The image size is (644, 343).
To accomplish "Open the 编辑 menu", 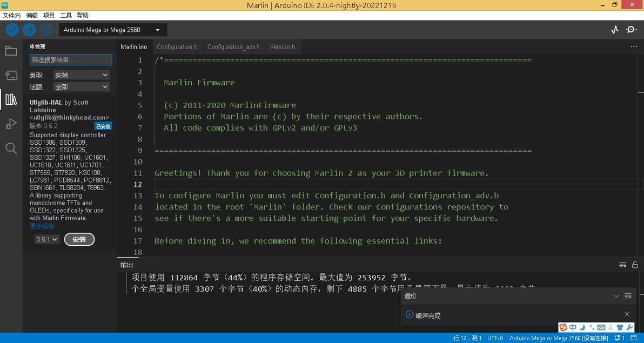I will (x=32, y=15).
